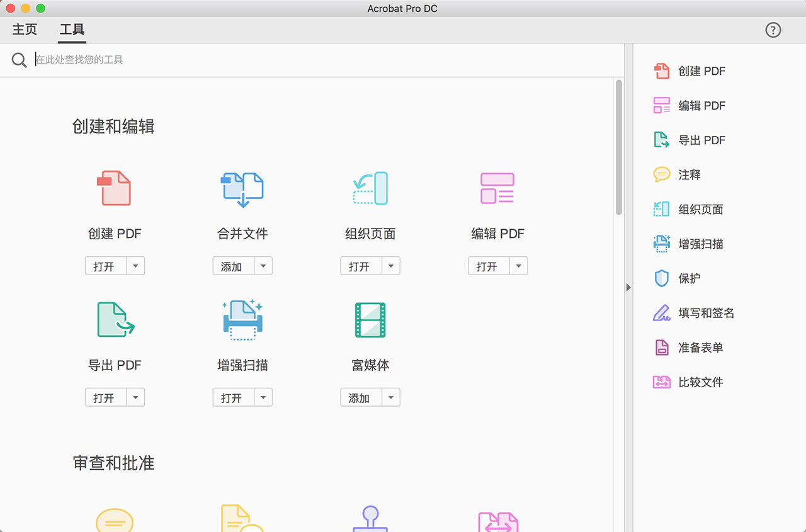This screenshot has width=806, height=532.
Task: Click the yellow document-with-bubble icon under 审查和批准
Action: click(x=242, y=519)
